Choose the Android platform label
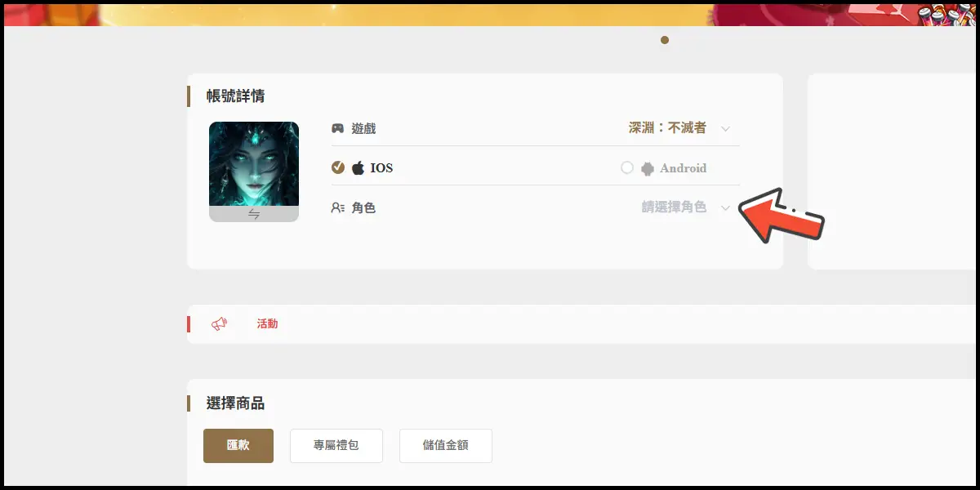The width and height of the screenshot is (980, 490). pos(683,168)
